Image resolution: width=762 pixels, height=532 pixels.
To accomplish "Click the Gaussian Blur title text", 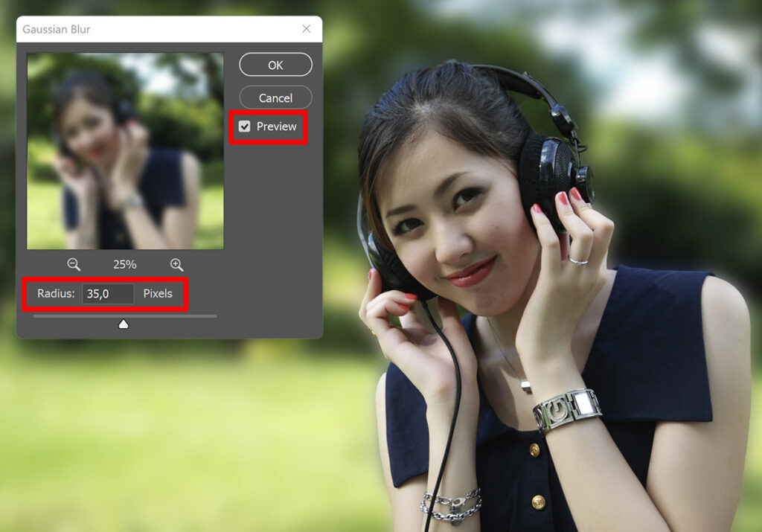I will click(x=57, y=29).
